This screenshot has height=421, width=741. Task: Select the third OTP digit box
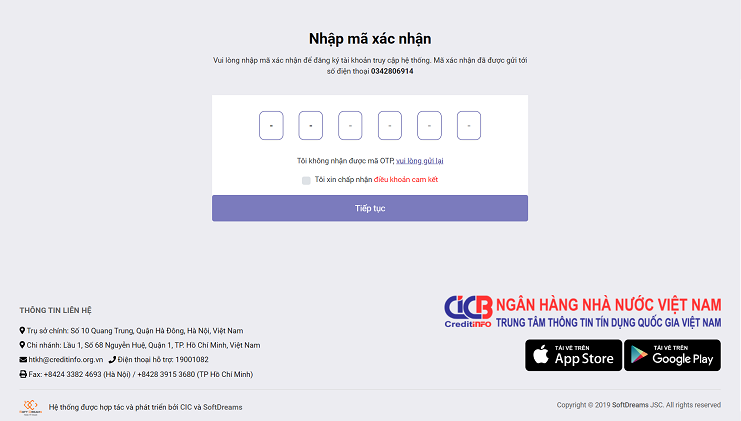coord(350,126)
